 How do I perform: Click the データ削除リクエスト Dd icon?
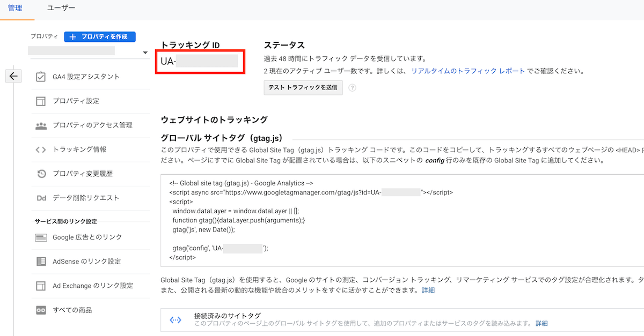(x=41, y=198)
